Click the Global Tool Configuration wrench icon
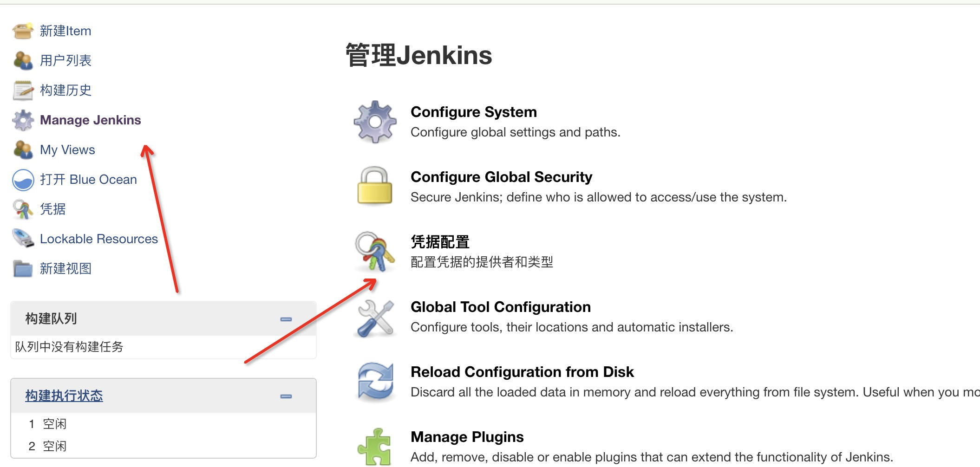This screenshot has width=980, height=467. (x=376, y=318)
